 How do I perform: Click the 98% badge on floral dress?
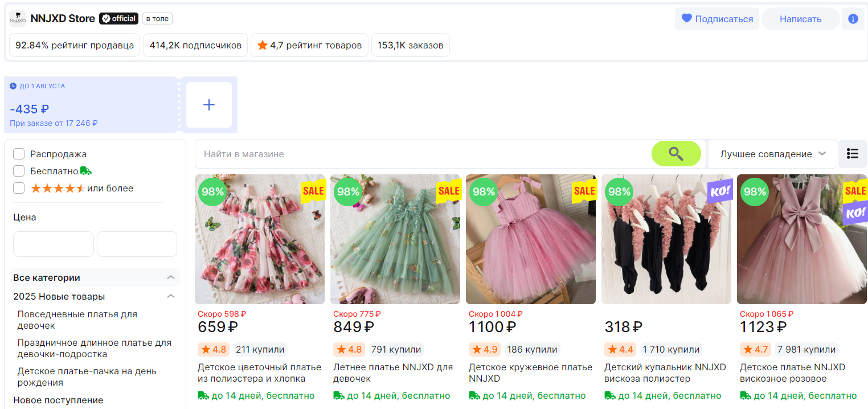212,192
